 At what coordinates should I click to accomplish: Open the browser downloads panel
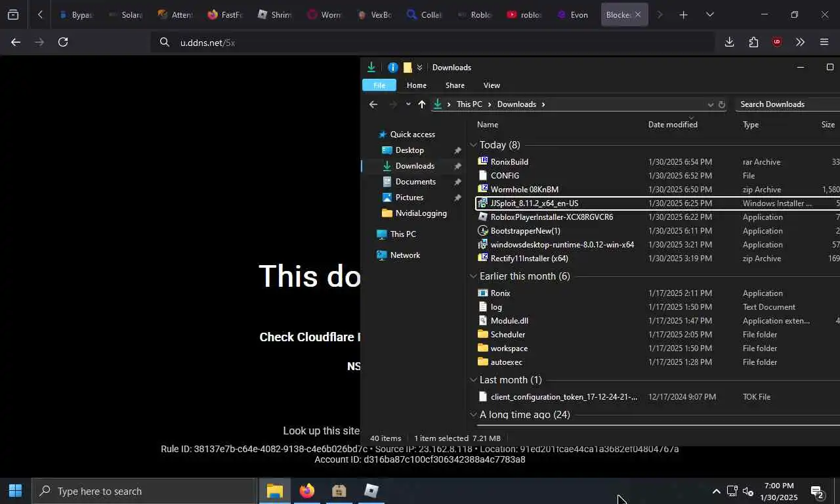pyautogui.click(x=729, y=42)
